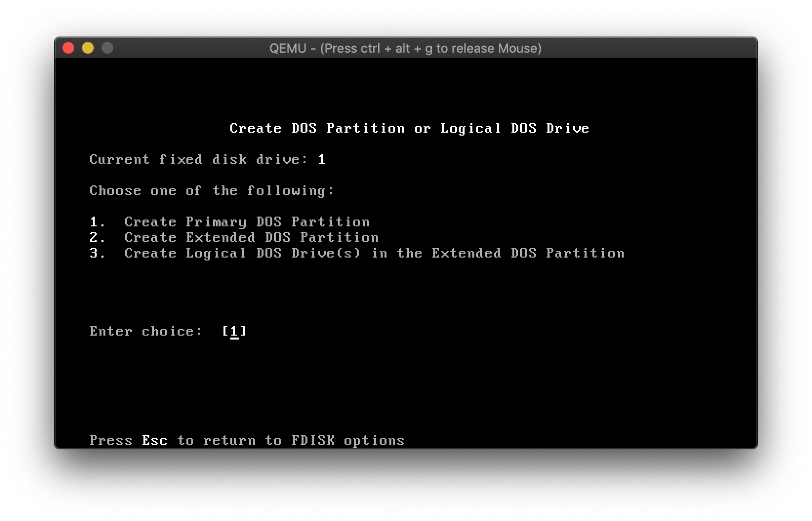This screenshot has width=812, height=521.
Task: Click the yellow minimize window button
Action: [x=88, y=48]
